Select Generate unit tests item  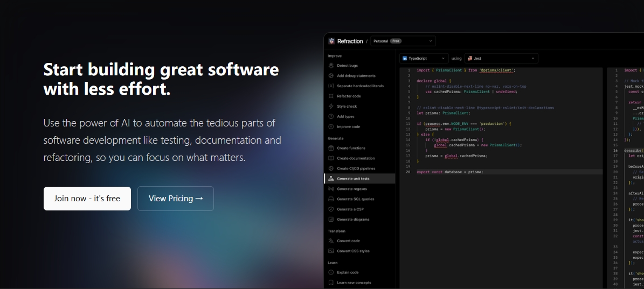click(360, 179)
